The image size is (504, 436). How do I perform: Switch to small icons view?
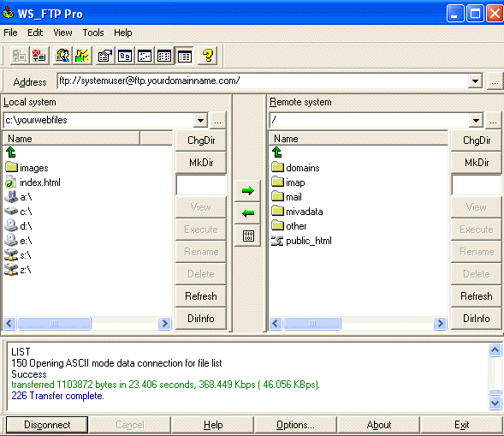[x=145, y=56]
